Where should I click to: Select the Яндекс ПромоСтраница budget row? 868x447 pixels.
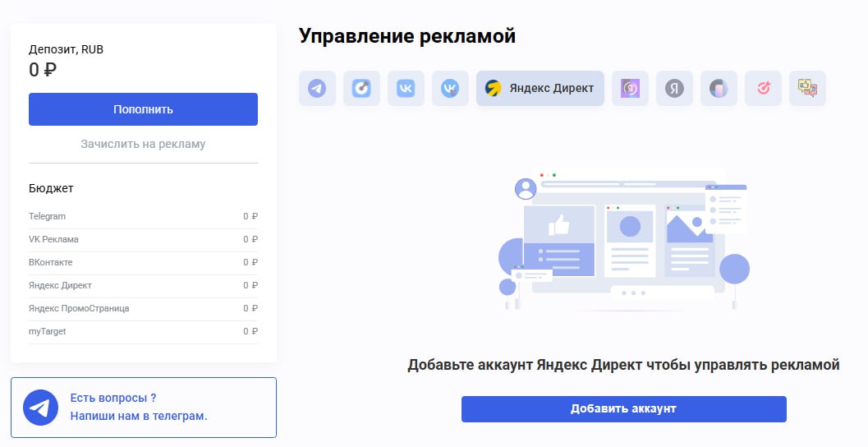(x=144, y=308)
